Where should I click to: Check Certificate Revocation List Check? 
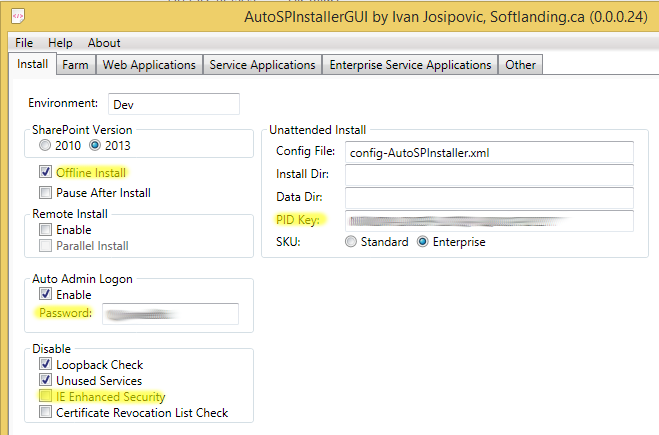pos(45,412)
